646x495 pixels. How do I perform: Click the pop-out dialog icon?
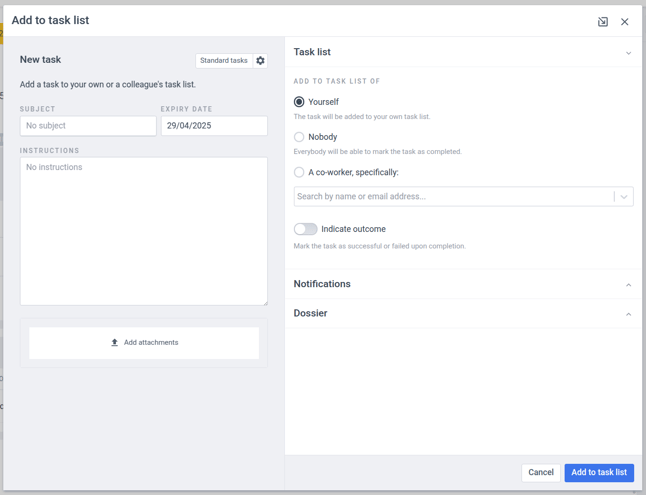click(603, 22)
